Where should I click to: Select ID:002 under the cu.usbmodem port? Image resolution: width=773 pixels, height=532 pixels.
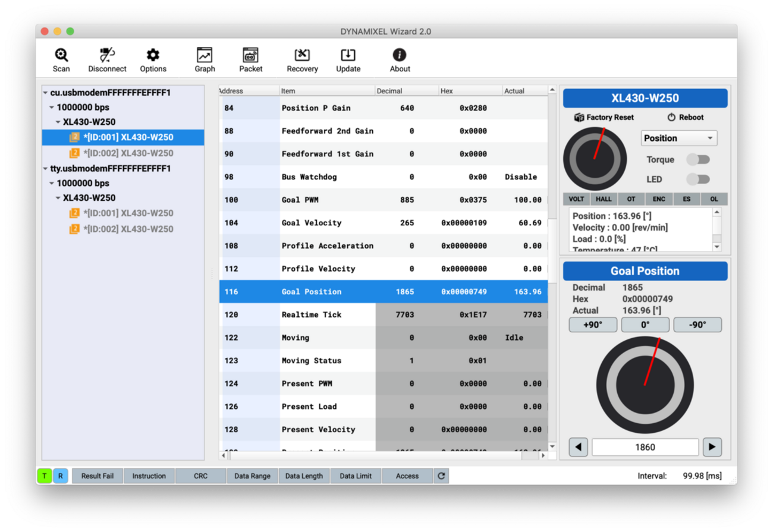[x=128, y=153]
